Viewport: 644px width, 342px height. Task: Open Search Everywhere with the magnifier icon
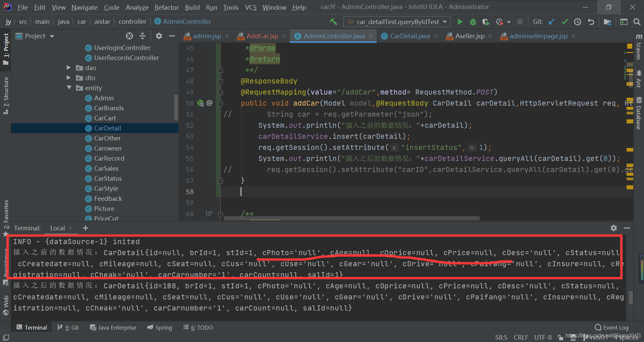(637, 22)
